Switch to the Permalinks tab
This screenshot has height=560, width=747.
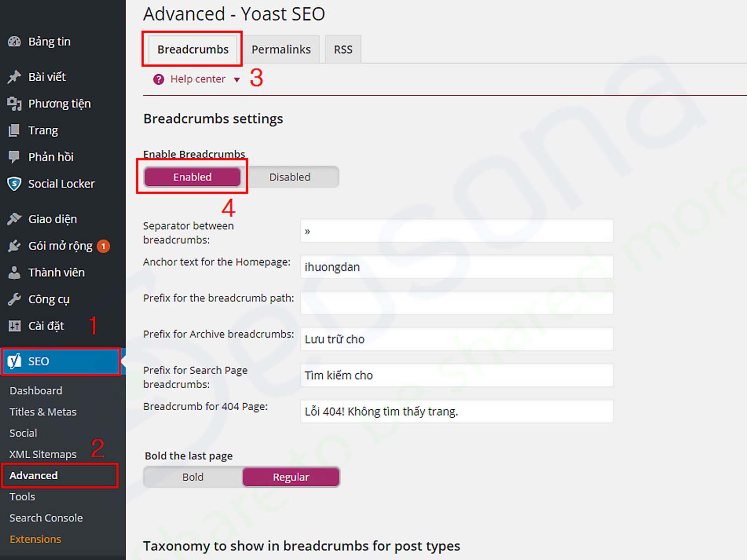pos(281,49)
